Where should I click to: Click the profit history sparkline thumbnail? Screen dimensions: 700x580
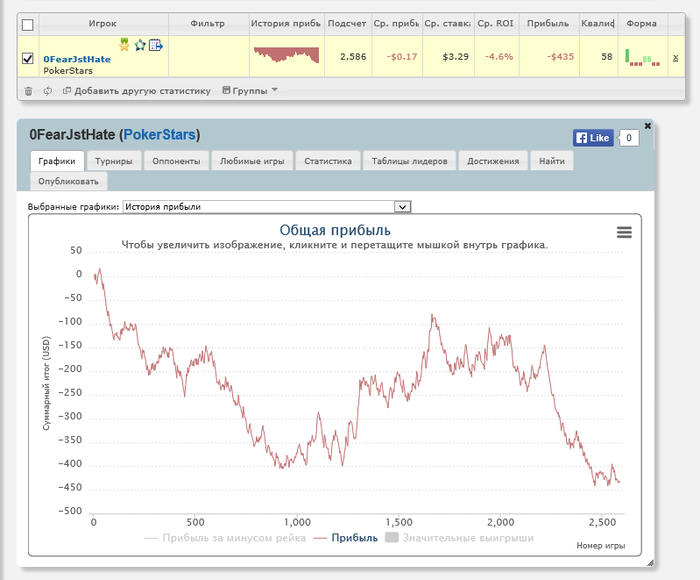click(x=287, y=54)
